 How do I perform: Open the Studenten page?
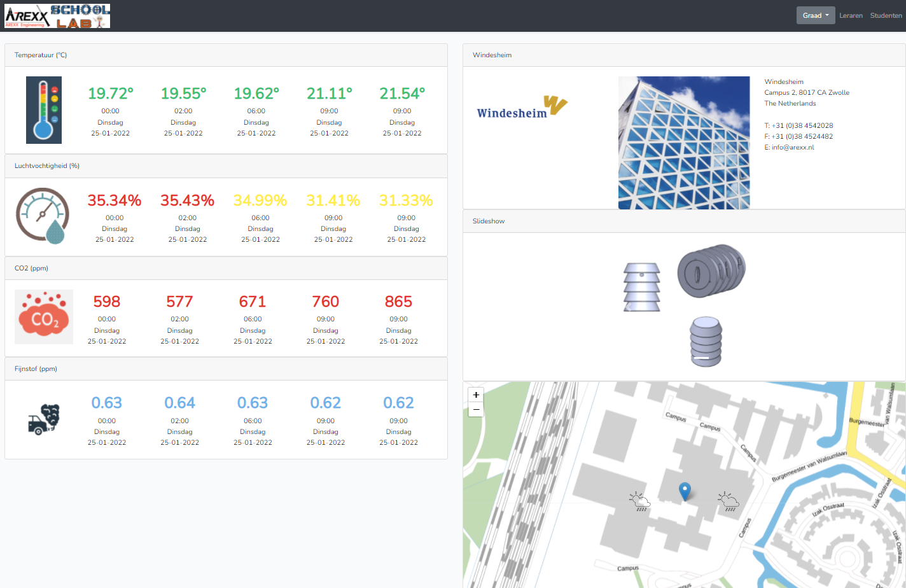(x=886, y=16)
